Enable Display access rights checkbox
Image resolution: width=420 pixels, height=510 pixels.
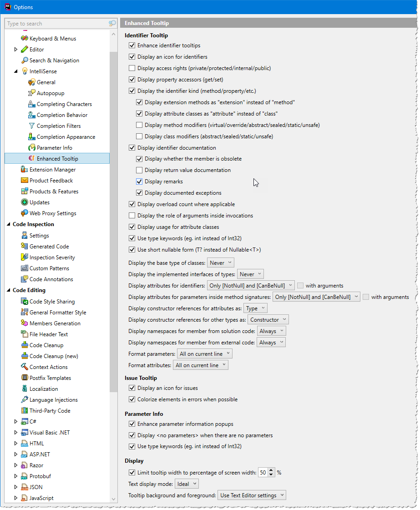132,68
